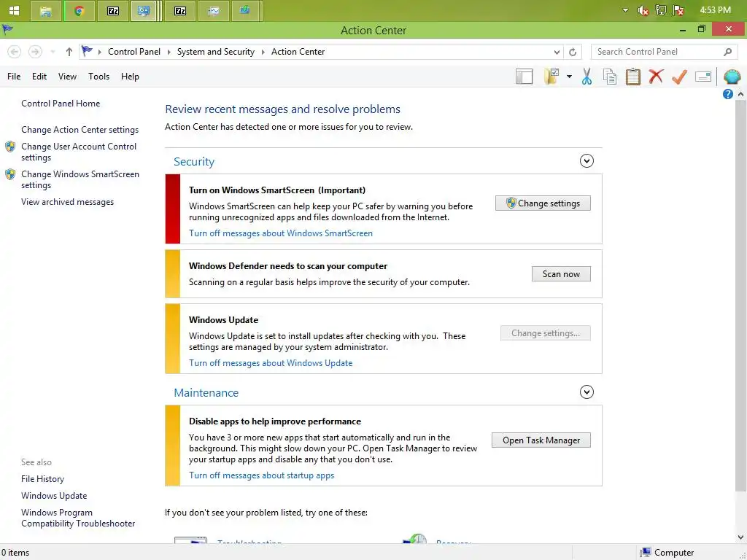Screen dimensions: 747x560
Task: Click the flag icon in the address bar
Action: (87, 51)
